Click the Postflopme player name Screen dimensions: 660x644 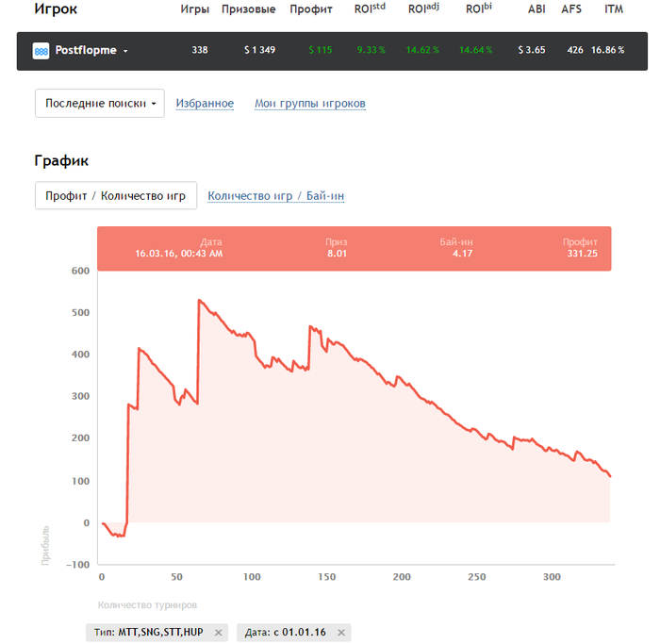(x=87, y=51)
